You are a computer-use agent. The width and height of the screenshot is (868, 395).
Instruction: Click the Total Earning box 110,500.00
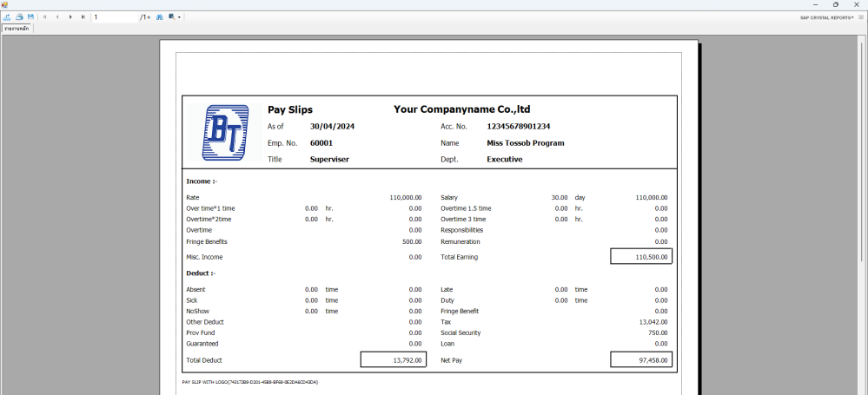(x=641, y=256)
